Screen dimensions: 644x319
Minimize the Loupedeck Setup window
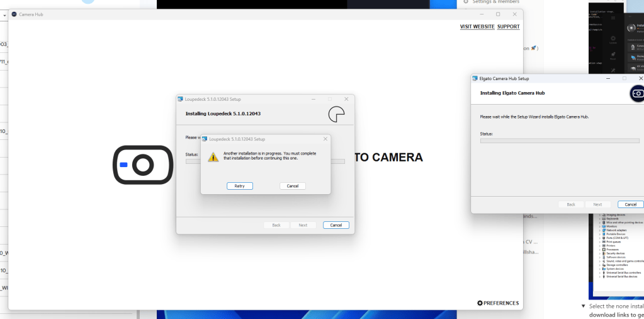pyautogui.click(x=314, y=99)
